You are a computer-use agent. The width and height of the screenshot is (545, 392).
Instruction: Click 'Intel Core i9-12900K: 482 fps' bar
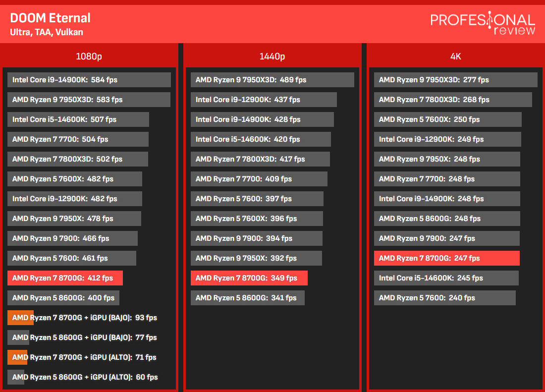(75, 198)
